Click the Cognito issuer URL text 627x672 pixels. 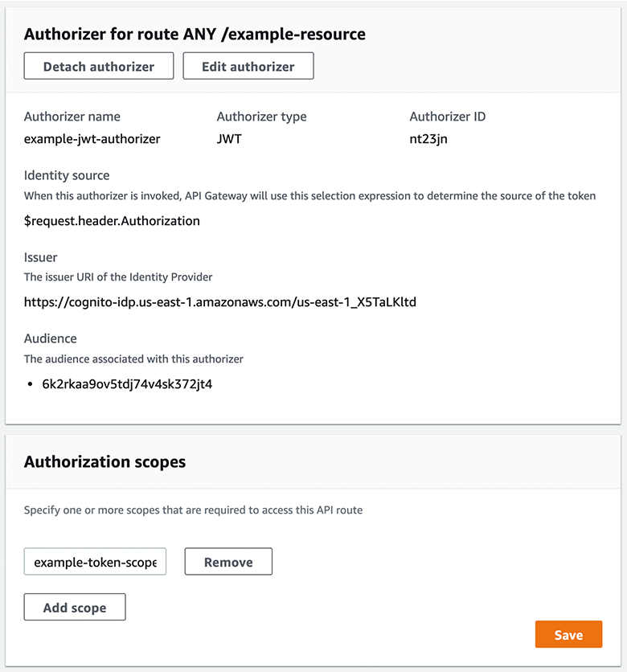click(x=219, y=302)
